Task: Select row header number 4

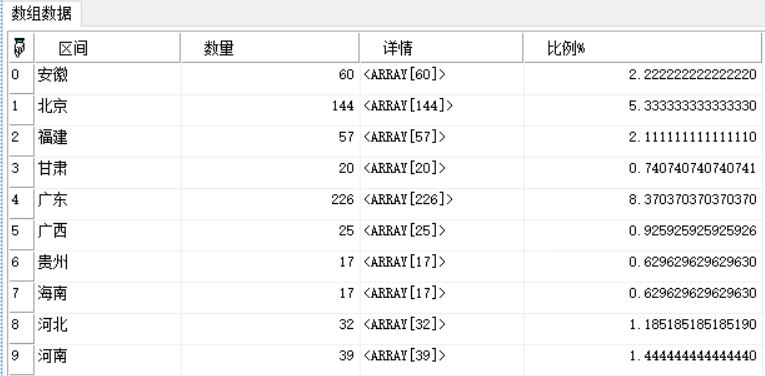Action: point(21,203)
